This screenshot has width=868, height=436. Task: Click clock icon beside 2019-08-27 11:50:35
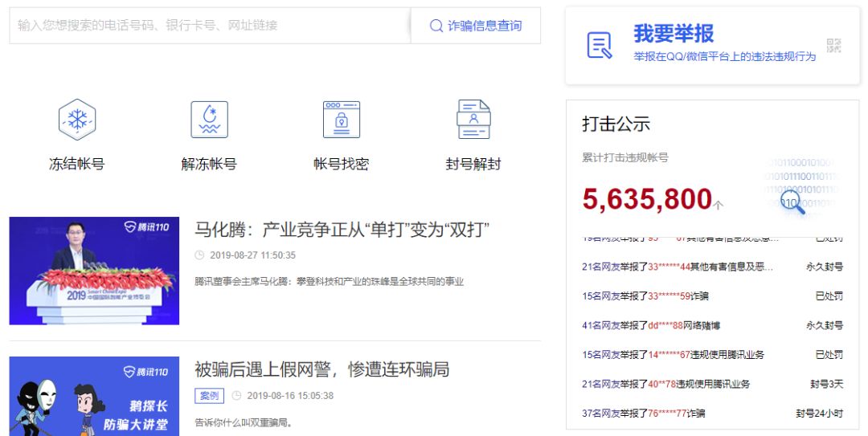[x=199, y=255]
